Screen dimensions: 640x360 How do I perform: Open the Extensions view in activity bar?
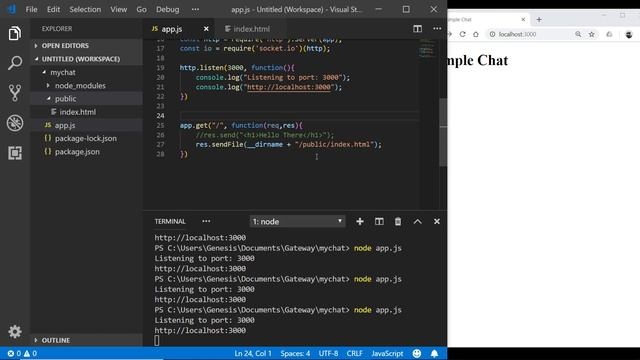[15, 153]
